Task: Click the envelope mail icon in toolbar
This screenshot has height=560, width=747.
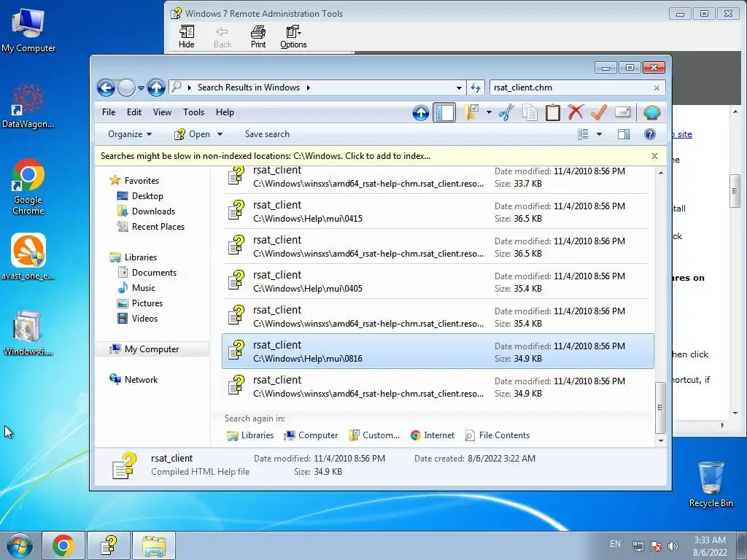Action: (622, 112)
